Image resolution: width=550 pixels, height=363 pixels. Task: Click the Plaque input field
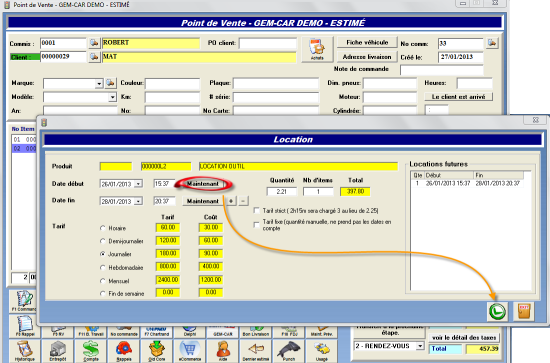pyautogui.click(x=276, y=83)
